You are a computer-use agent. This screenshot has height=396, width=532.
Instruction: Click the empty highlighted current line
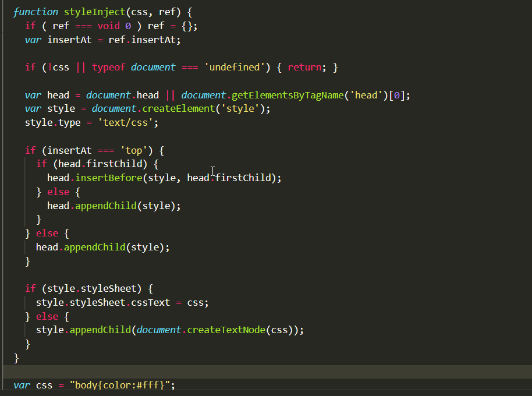(267, 372)
